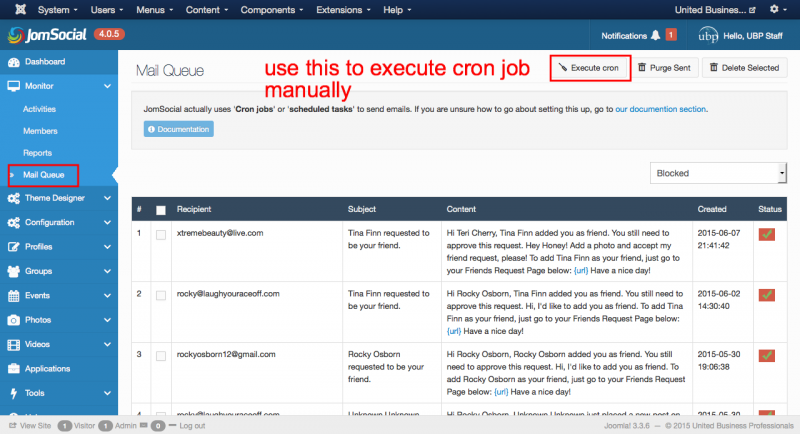The width and height of the screenshot is (800, 434).
Task: Click the Videos film icon
Action: coord(14,345)
